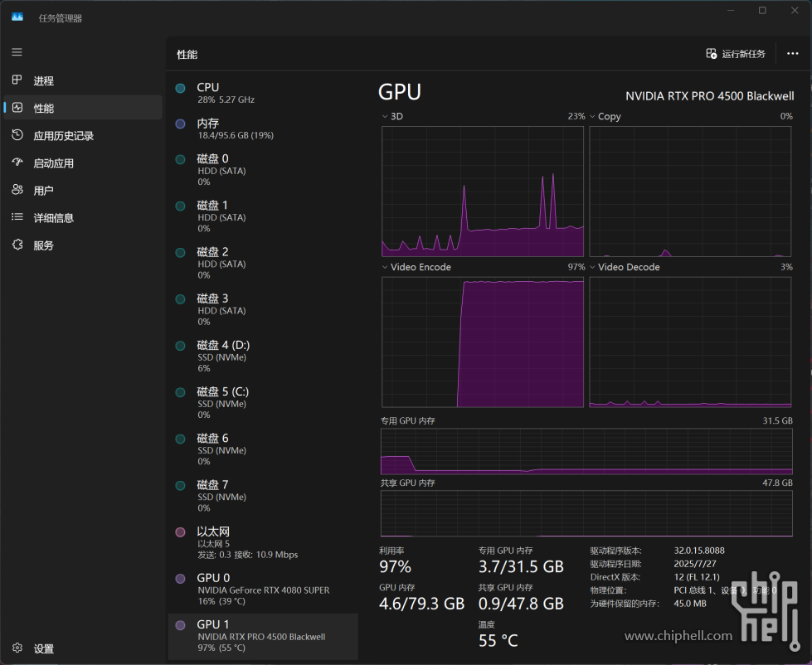812x665 pixels.
Task: Click the 设置 gear icon
Action: pyautogui.click(x=17, y=648)
